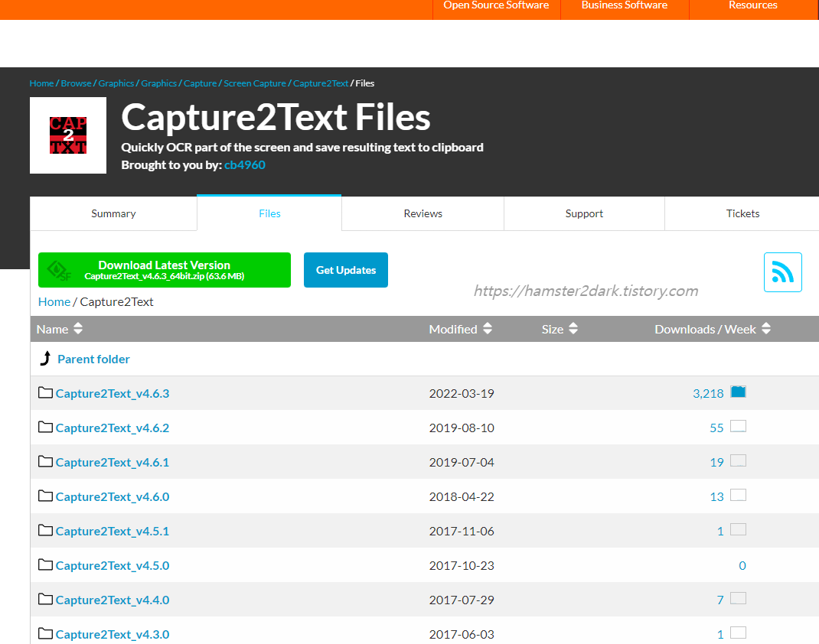Click the download stats chart icon for v4.4.0
Image resolution: width=819 pixels, height=644 pixels.
tap(738, 599)
